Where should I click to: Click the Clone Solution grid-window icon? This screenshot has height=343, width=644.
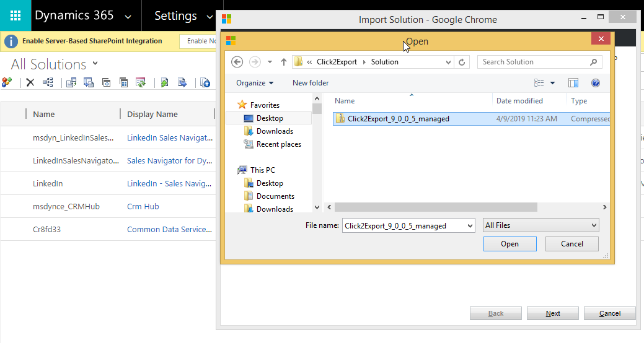click(123, 82)
